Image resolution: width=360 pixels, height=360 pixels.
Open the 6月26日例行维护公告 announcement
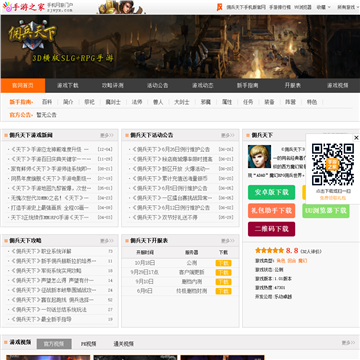(171, 149)
